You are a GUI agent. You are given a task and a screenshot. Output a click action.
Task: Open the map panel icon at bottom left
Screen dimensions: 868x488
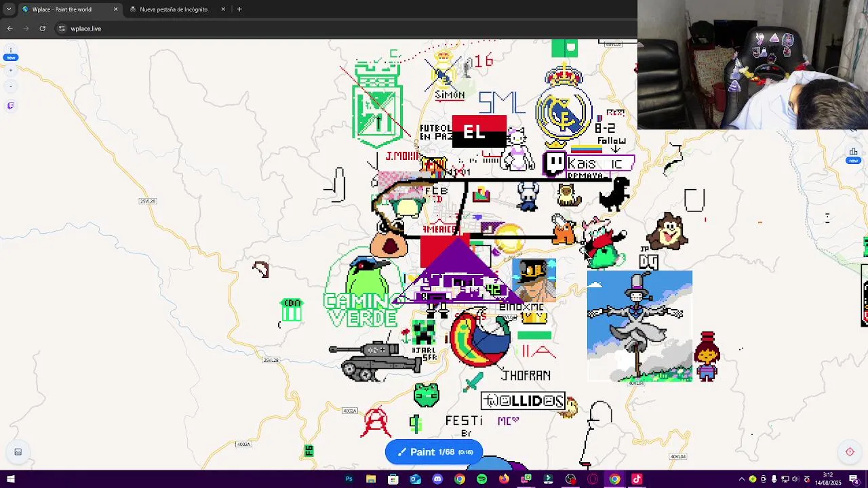click(18, 452)
